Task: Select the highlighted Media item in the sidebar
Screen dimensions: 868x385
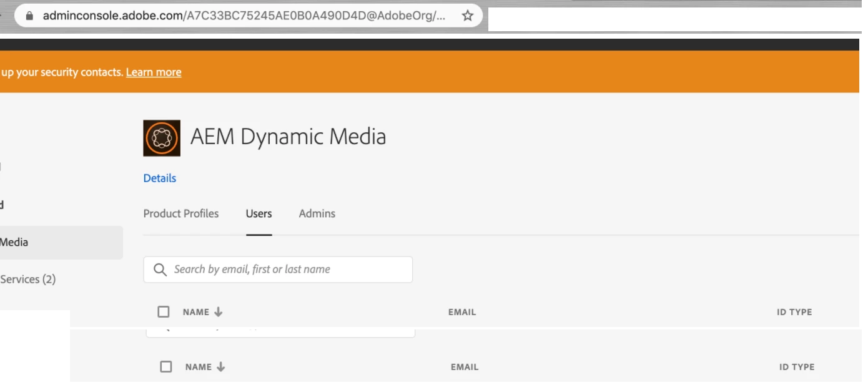Action: click(61, 243)
